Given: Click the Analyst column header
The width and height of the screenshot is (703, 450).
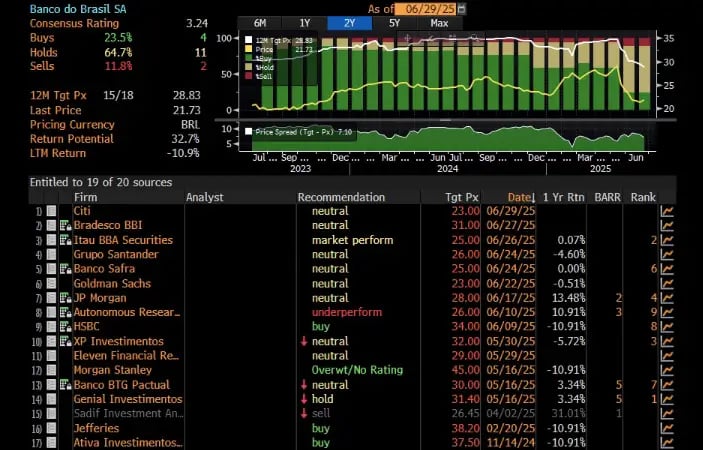Looking at the screenshot, I should pos(204,198).
